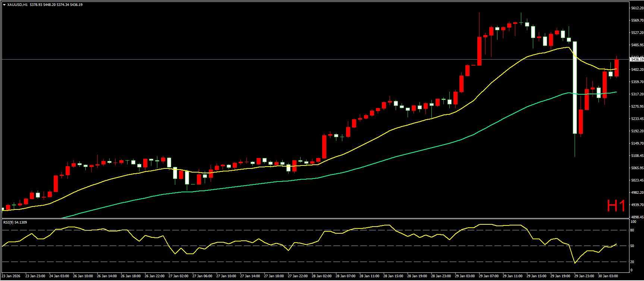Select the last red candle on the chart
Image resolution: width=644 pixels, height=281 pixels.
point(616,68)
